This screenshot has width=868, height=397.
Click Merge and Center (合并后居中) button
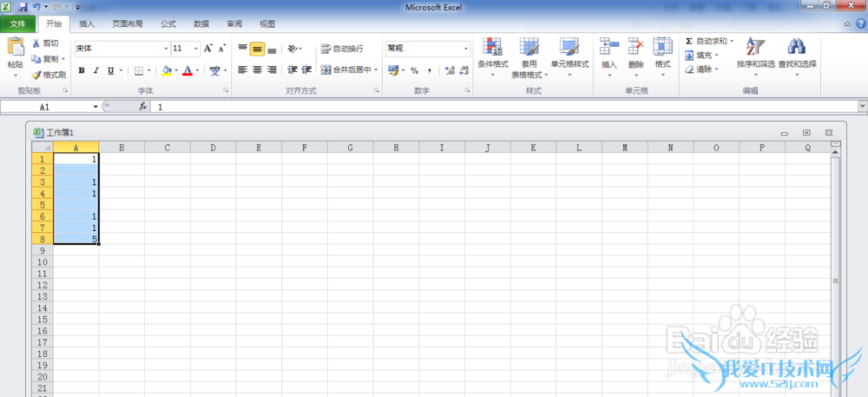point(346,69)
